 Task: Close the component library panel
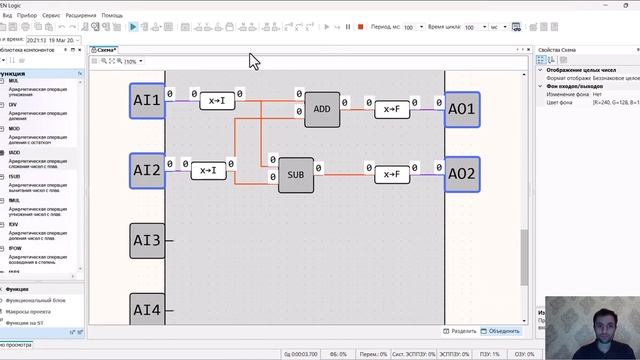[80, 50]
